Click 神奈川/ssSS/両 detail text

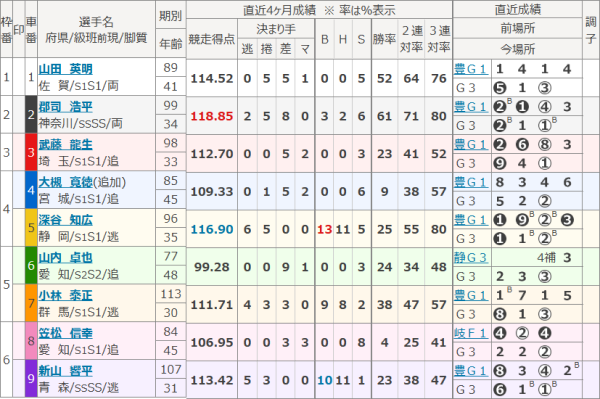81,123
